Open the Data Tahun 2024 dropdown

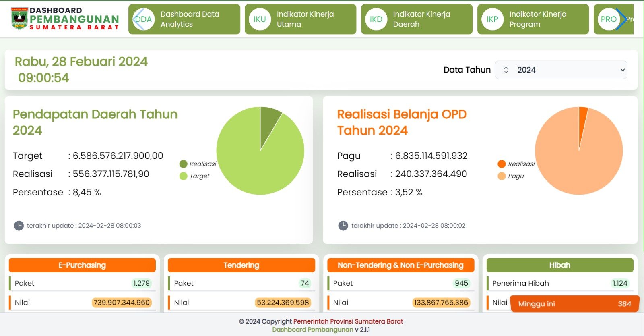tap(561, 70)
